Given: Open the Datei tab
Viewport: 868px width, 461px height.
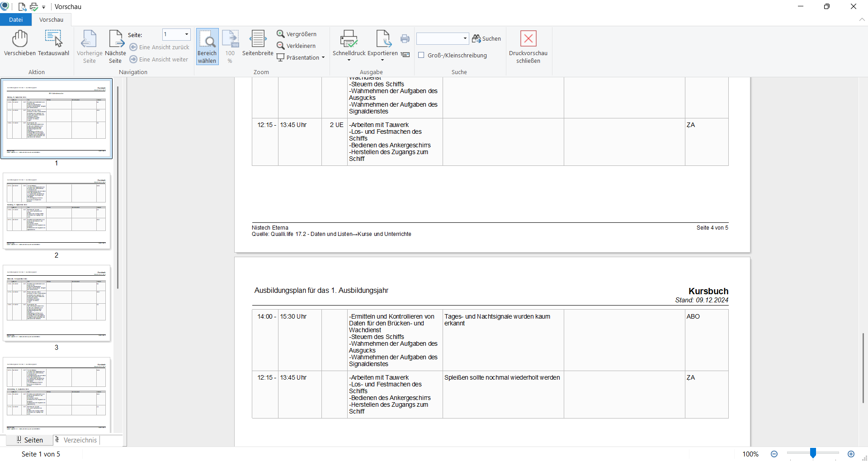Looking at the screenshot, I should [x=16, y=20].
